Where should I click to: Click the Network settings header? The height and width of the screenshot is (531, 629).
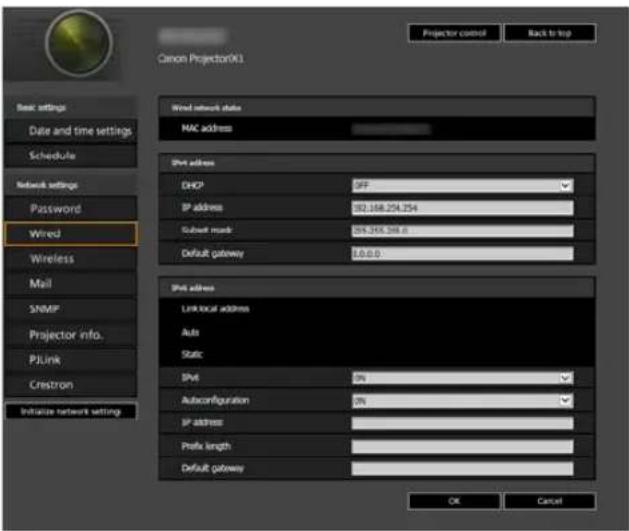click(47, 185)
